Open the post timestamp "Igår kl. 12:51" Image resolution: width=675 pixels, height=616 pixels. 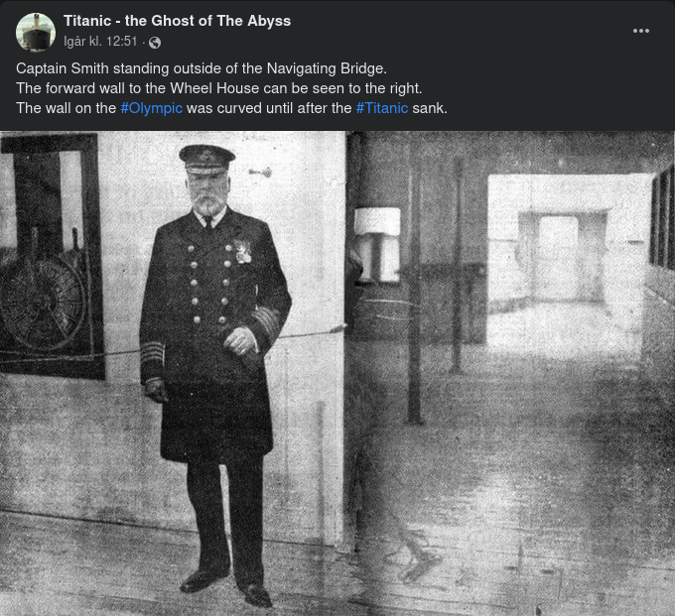point(100,42)
